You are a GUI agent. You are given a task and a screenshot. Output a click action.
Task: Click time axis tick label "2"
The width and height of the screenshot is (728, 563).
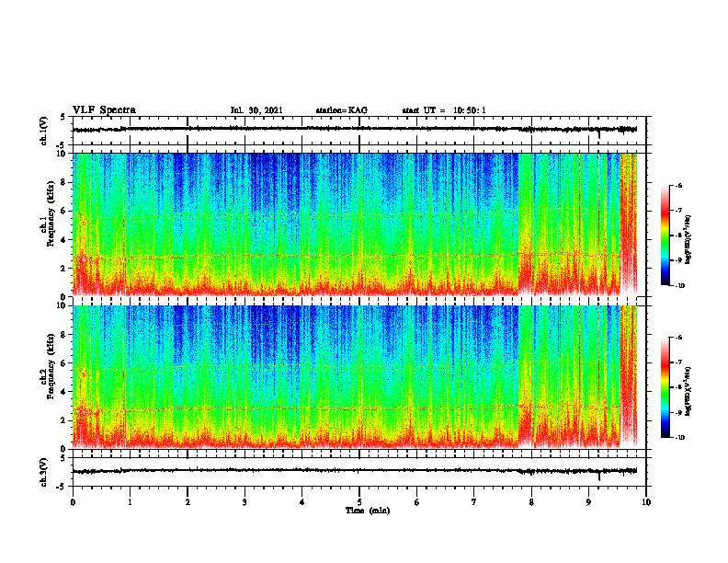188,502
